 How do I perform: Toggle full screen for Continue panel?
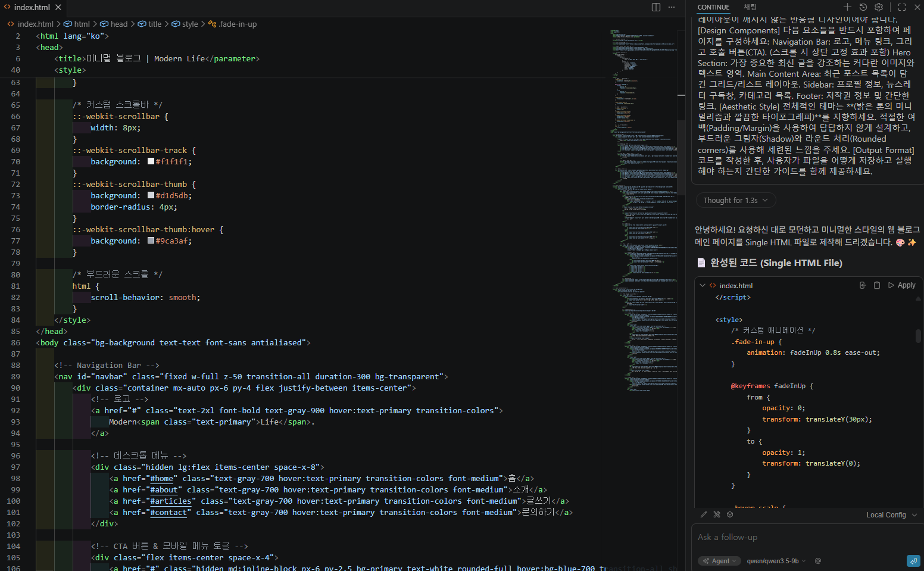[902, 7]
